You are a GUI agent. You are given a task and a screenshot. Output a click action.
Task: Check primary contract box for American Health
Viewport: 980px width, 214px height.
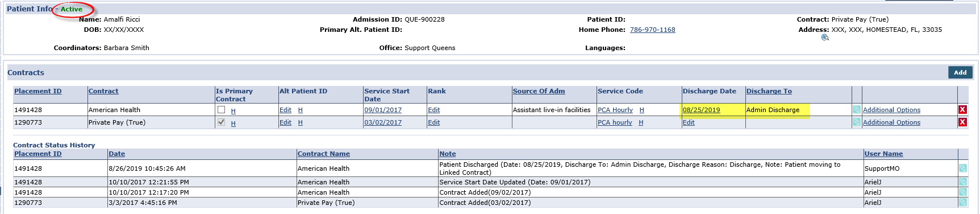221,109
